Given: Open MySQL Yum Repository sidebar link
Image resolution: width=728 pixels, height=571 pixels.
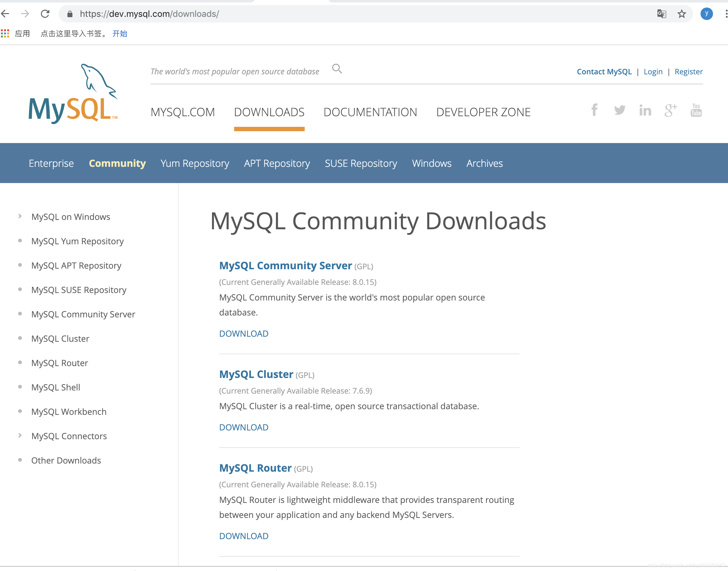Looking at the screenshot, I should pos(77,241).
